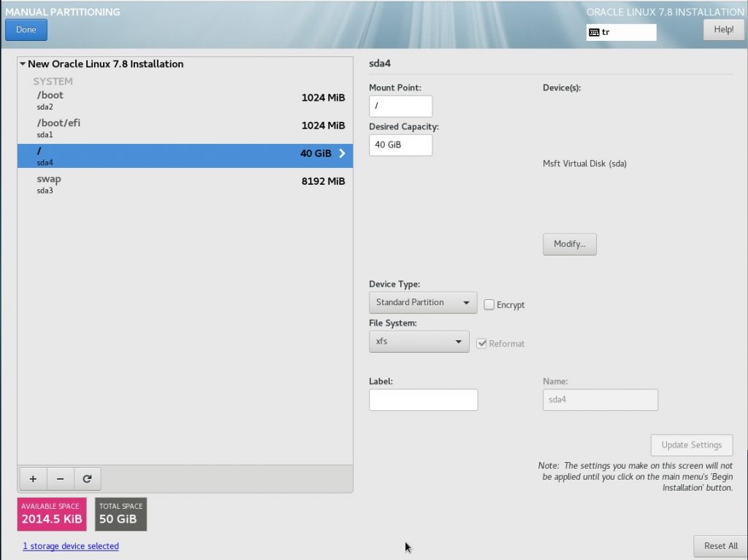748x560 pixels.
Task: Enable the Encrypt checkbox
Action: (x=489, y=304)
